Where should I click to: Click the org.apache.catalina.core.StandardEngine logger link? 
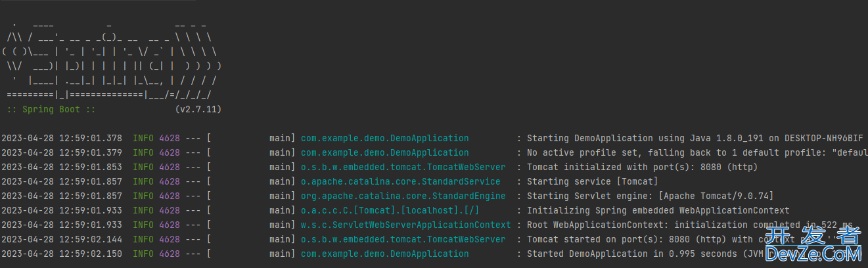(403, 196)
